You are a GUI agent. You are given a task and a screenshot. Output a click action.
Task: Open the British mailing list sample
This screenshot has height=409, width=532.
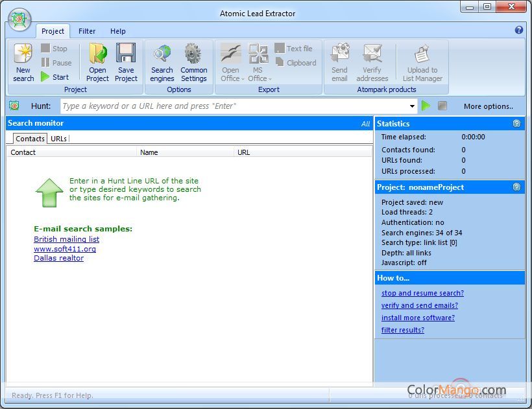[x=66, y=239]
